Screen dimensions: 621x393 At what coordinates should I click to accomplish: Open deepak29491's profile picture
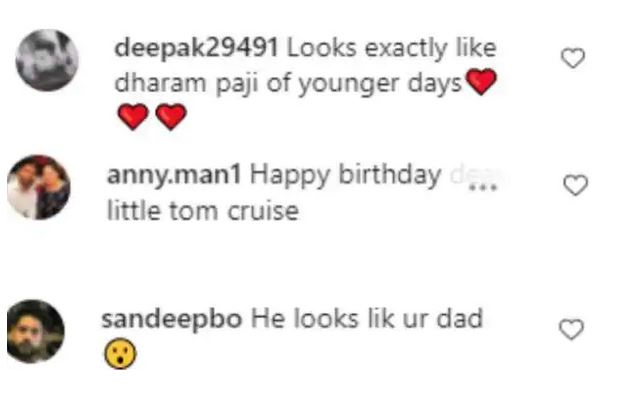coord(47,60)
